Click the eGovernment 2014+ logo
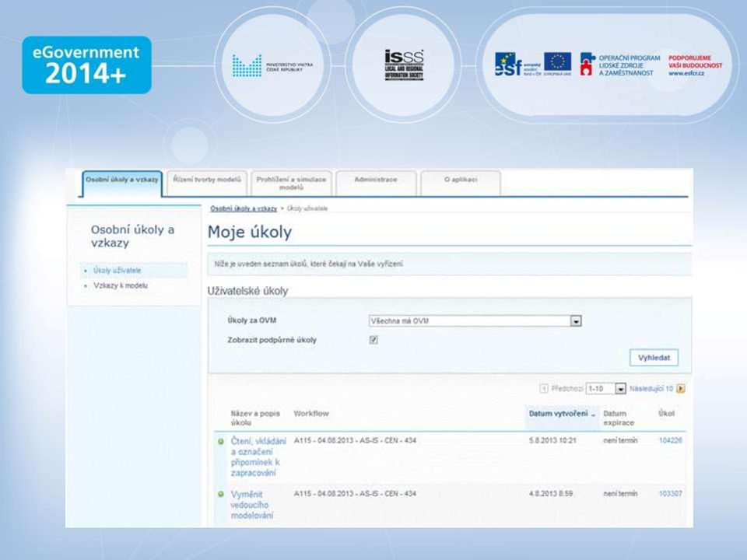 tap(86, 65)
